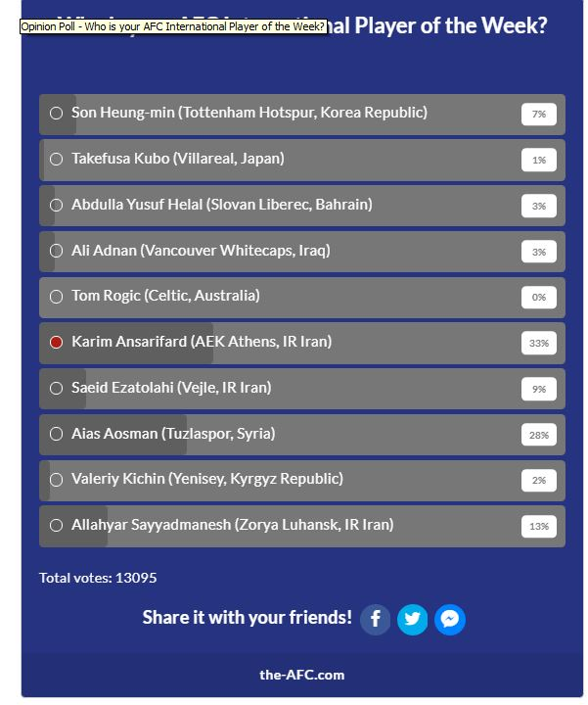The width and height of the screenshot is (588, 705).
Task: Click the 7% badge for Son Heung-min
Action: coord(538,115)
